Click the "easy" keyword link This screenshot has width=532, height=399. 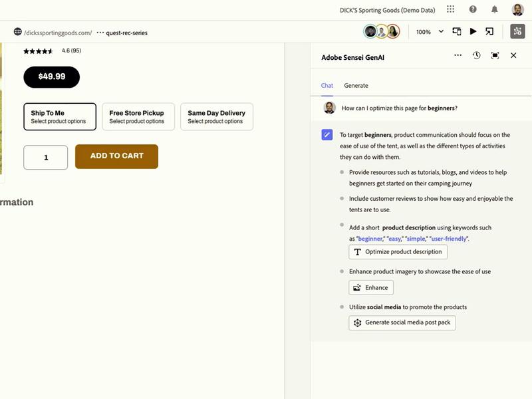[395, 239]
